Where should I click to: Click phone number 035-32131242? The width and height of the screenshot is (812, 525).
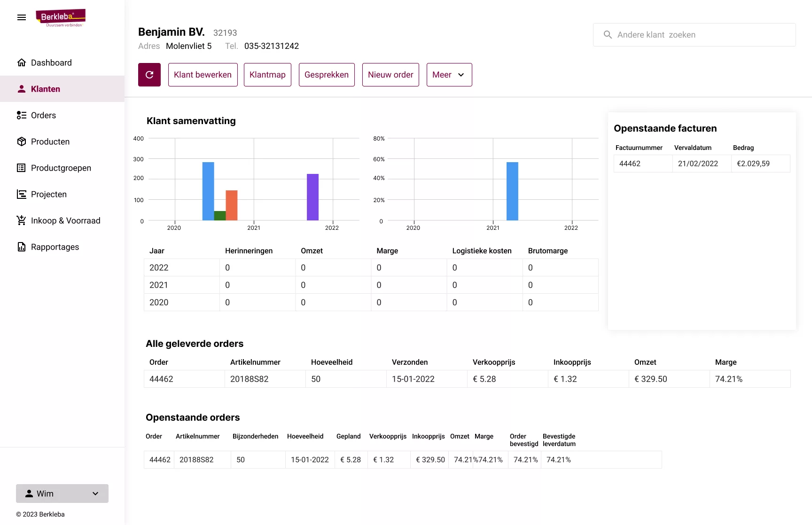272,46
